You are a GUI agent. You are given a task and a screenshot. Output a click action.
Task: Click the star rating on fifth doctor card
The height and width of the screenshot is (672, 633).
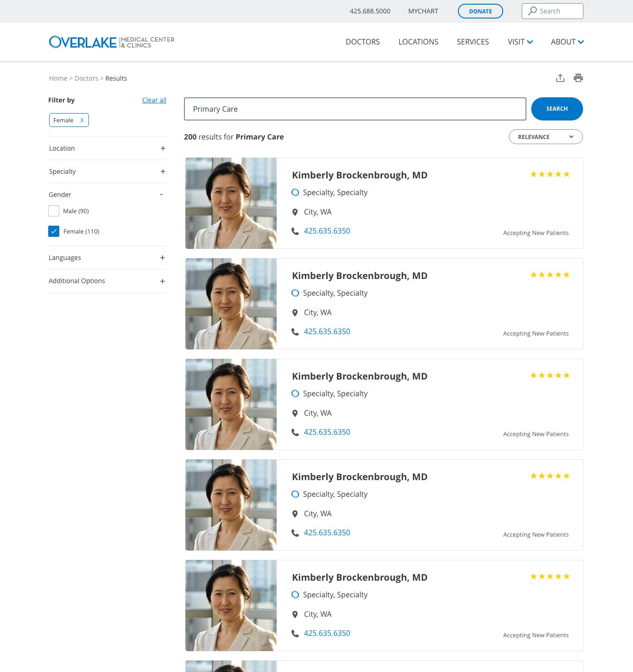550,577
